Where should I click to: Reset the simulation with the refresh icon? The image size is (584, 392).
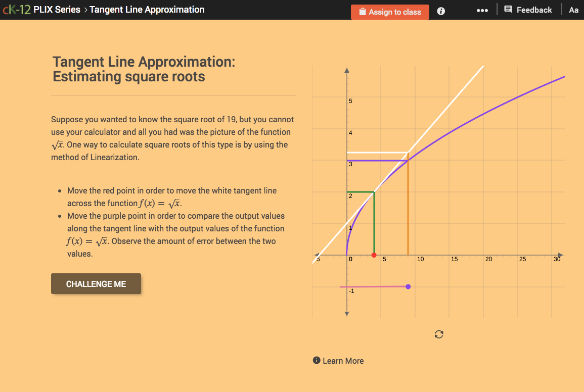(439, 334)
